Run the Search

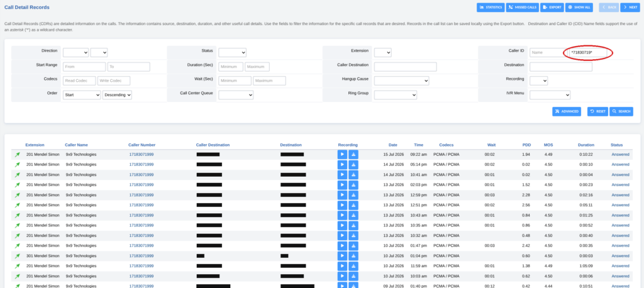click(621, 111)
